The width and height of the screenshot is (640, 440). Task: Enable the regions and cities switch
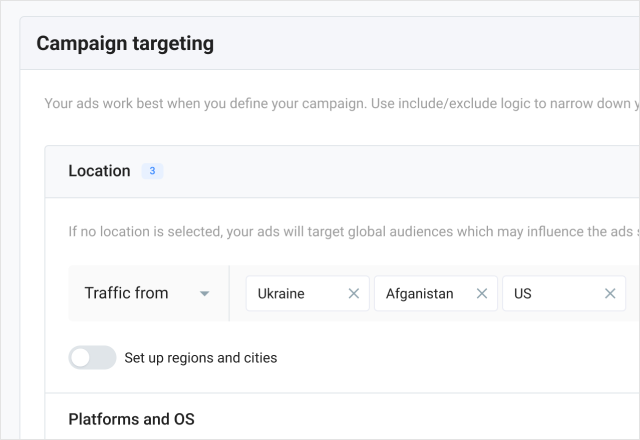point(92,358)
